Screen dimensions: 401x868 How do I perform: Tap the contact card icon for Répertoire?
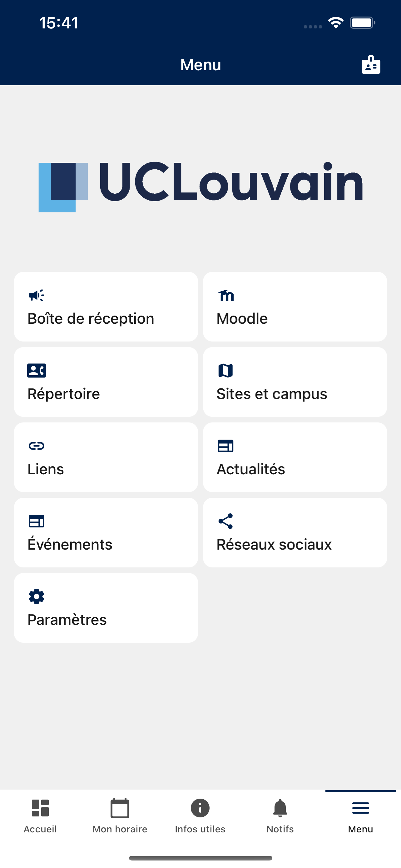point(36,371)
